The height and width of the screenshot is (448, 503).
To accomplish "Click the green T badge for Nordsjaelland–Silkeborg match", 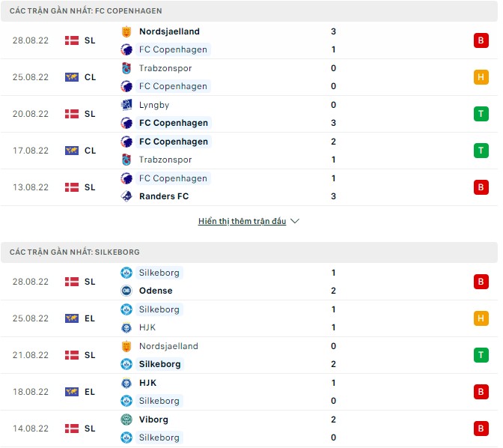I will [480, 355].
